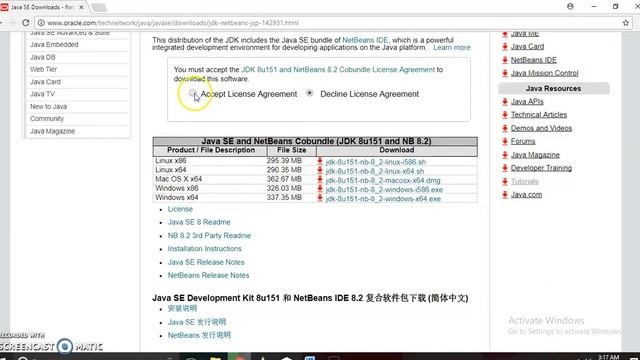The width and height of the screenshot is (640, 360).
Task: Open NetBeans IDE link in right sidebar
Action: [533, 60]
